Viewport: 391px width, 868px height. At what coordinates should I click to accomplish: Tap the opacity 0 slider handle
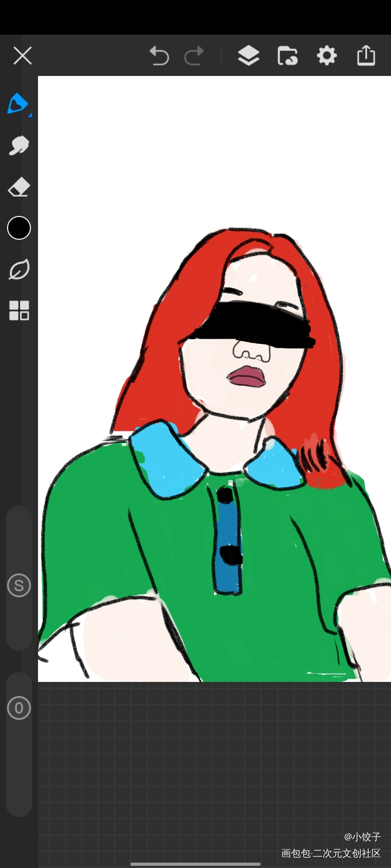[19, 708]
